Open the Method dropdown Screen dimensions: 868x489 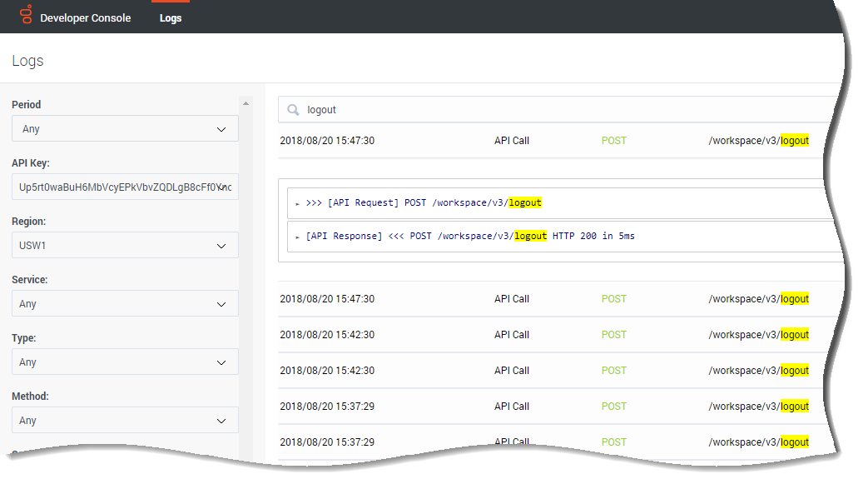click(x=125, y=420)
